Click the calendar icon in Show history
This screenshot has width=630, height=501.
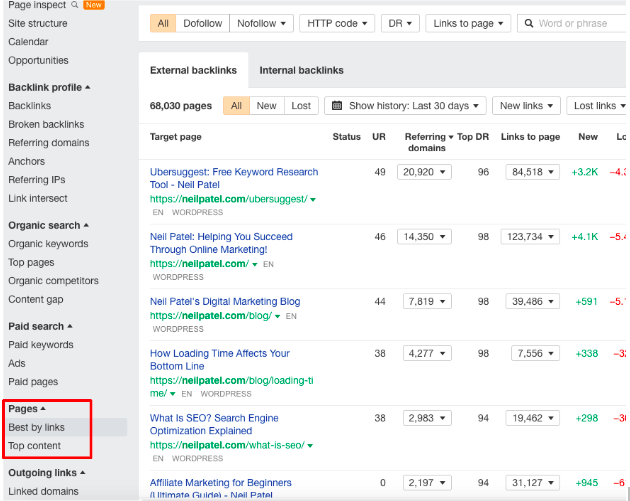336,106
